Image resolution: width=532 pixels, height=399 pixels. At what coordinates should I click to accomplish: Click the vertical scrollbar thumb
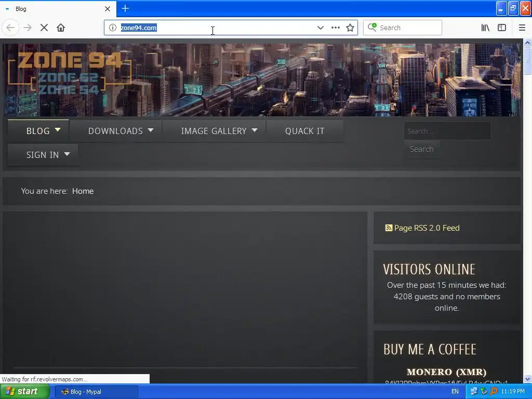coord(527,60)
